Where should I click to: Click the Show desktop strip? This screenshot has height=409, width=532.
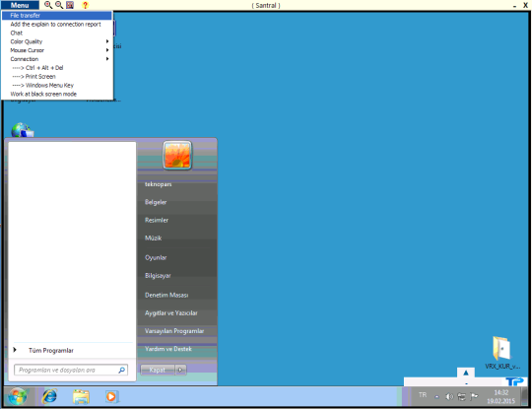pyautogui.click(x=525, y=396)
